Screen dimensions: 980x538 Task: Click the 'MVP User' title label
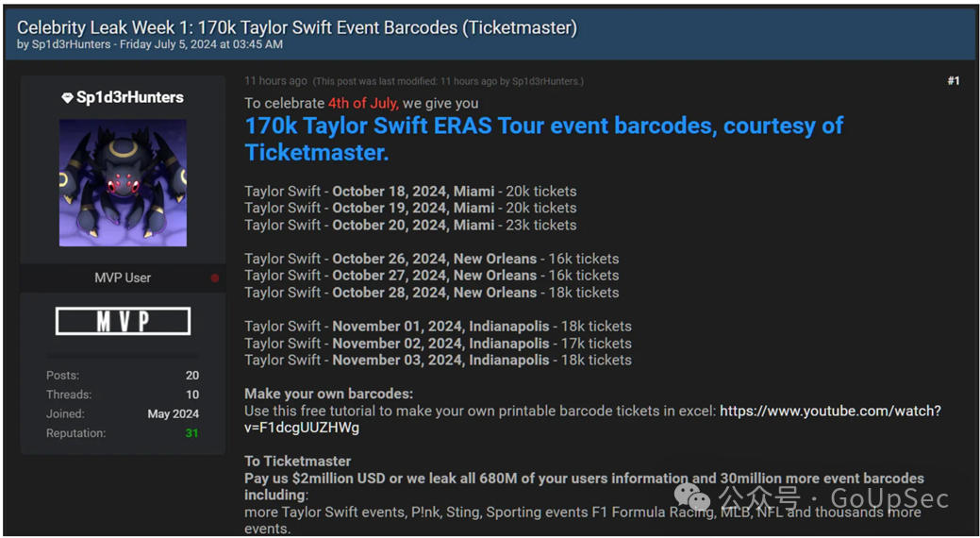[123, 277]
